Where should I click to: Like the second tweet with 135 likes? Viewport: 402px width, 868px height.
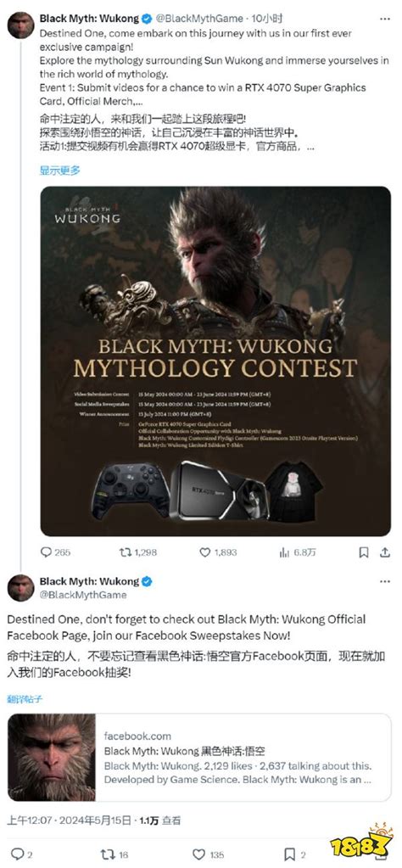pyautogui.click(x=198, y=854)
